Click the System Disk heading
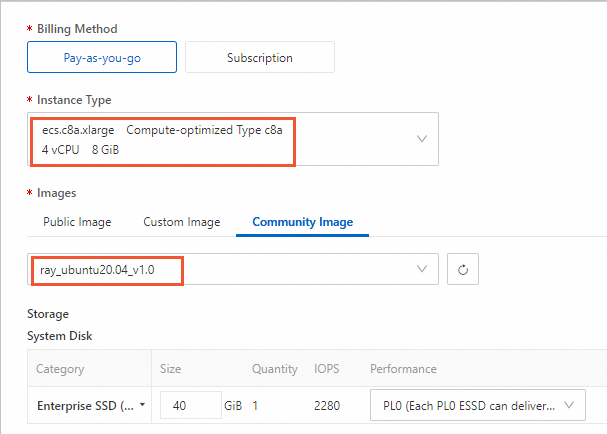 pyautogui.click(x=60, y=336)
